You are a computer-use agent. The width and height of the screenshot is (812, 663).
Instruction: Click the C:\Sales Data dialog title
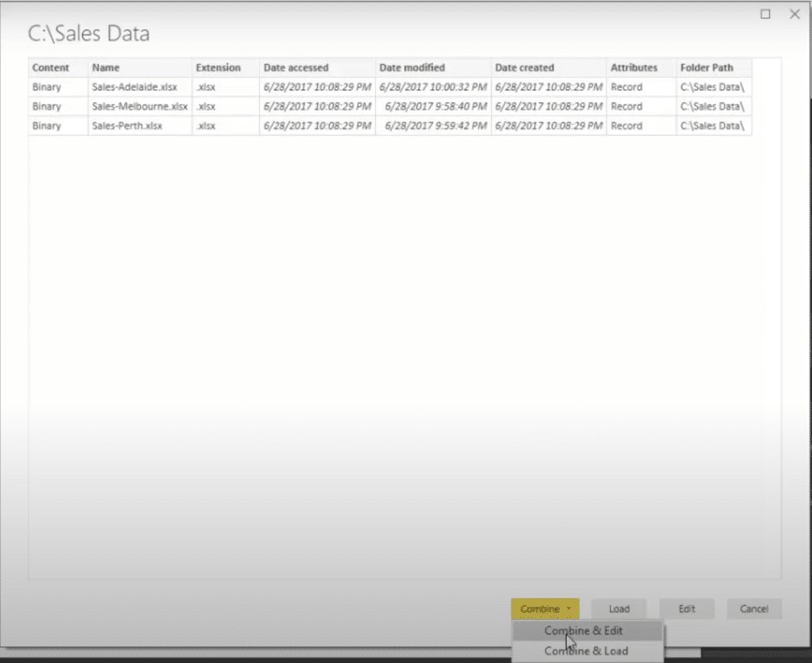[x=89, y=34]
